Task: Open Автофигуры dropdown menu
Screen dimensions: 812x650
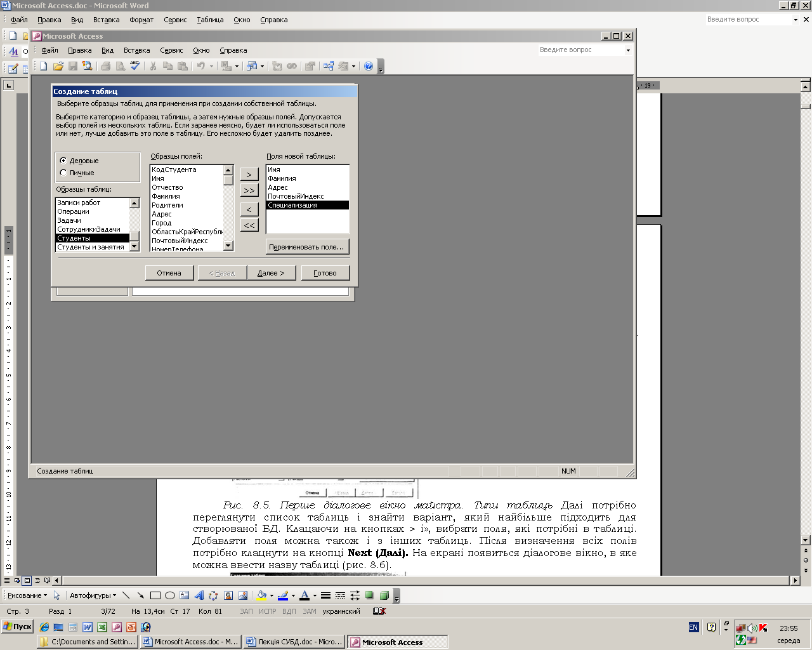Action: pos(93,595)
